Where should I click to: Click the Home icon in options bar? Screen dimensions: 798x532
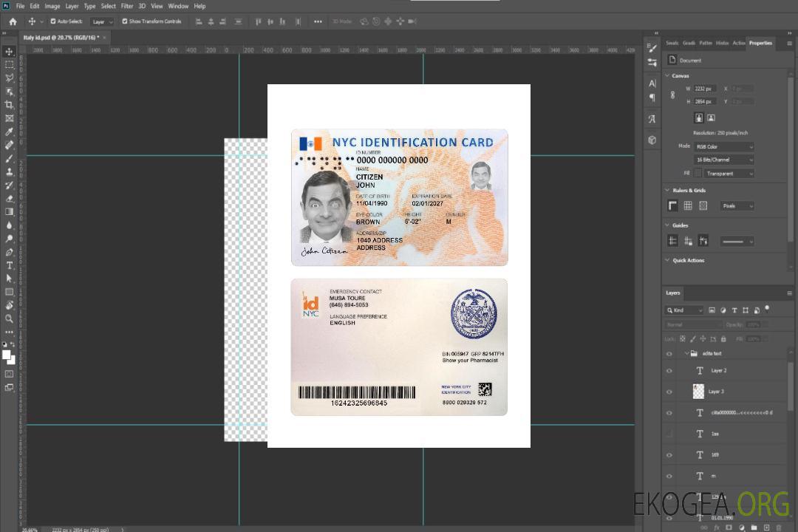pyautogui.click(x=13, y=21)
